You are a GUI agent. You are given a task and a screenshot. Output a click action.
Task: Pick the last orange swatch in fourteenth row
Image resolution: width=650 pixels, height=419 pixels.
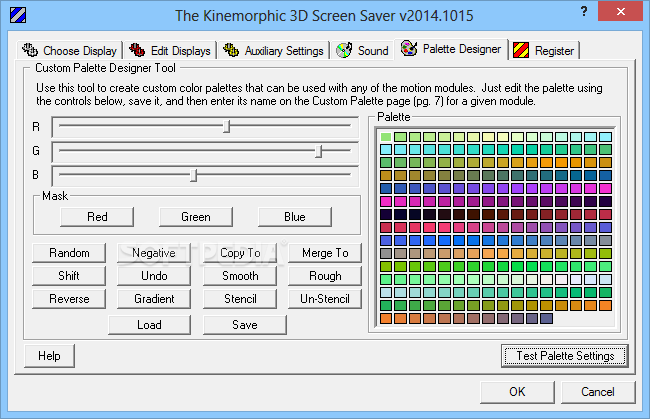[606, 305]
